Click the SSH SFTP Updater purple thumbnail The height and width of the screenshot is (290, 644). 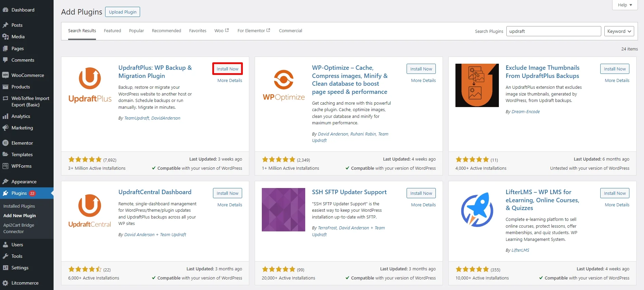click(284, 210)
